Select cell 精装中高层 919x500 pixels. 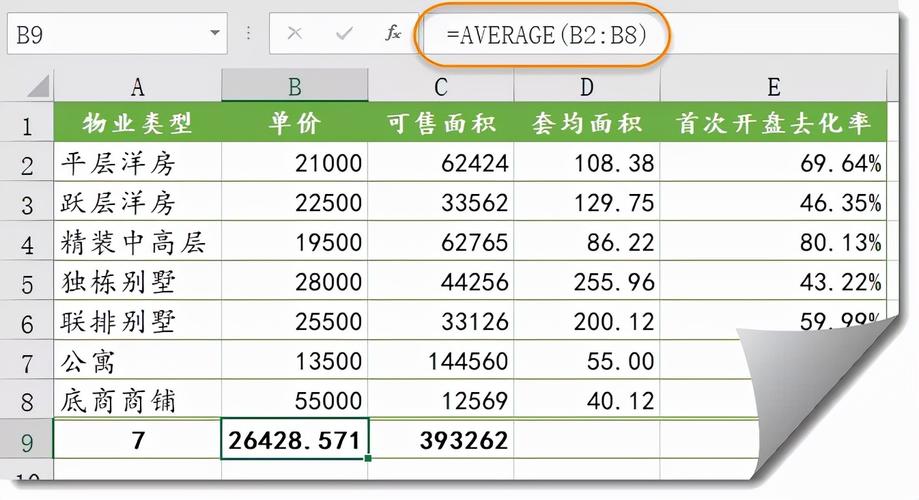138,242
